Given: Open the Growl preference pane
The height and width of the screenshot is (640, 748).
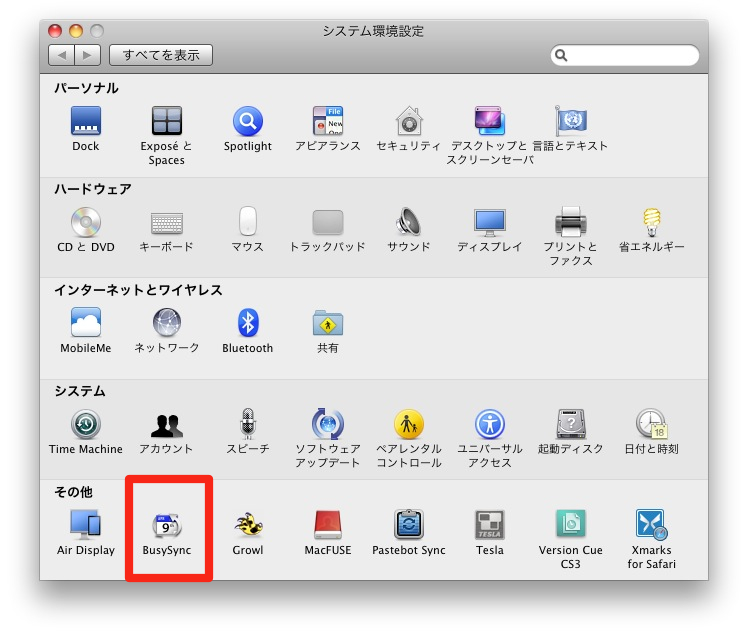Looking at the screenshot, I should pyautogui.click(x=247, y=525).
